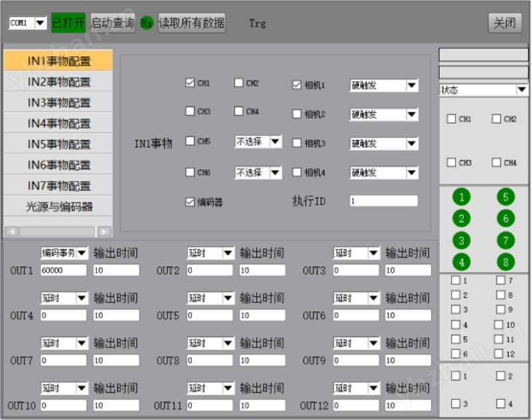Viewport: 532px width, 420px height.
Task: Click the top empty text box in right panel
Action: click(x=483, y=55)
